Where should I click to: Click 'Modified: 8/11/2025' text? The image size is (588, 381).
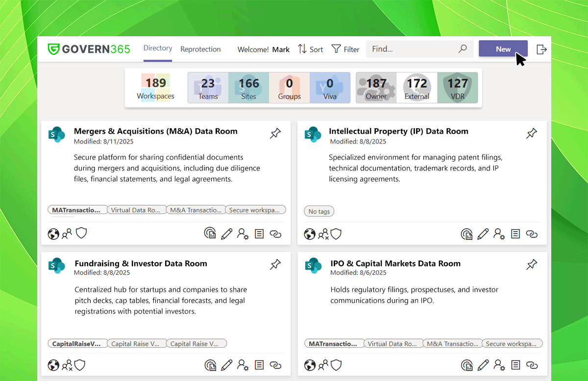tap(103, 142)
